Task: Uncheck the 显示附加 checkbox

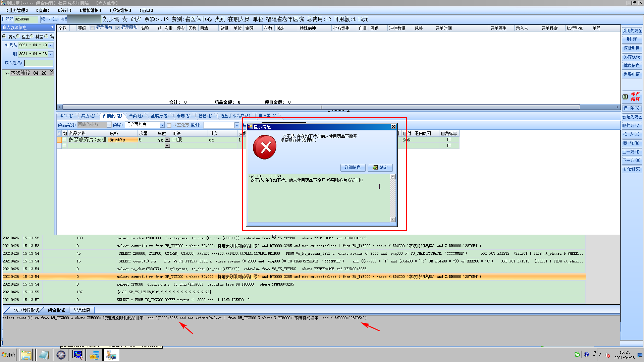Action: tap(118, 28)
